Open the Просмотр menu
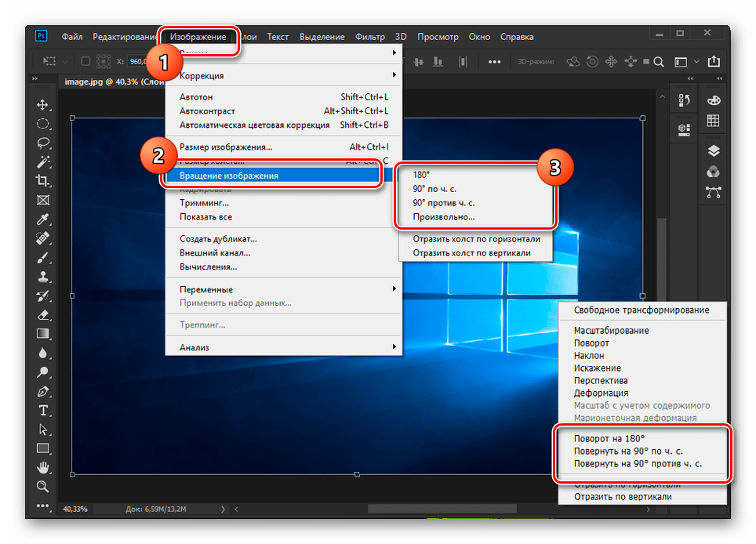Screen dimensions: 756x544 pos(438,37)
